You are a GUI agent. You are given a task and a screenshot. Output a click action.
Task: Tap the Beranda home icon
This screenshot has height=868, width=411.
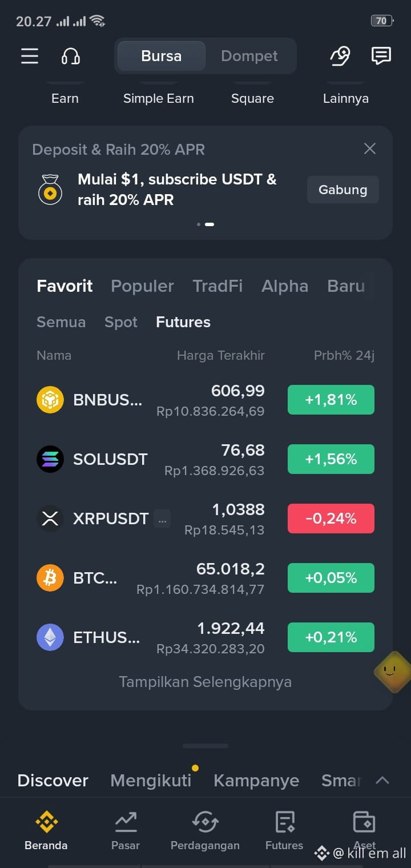(x=46, y=822)
